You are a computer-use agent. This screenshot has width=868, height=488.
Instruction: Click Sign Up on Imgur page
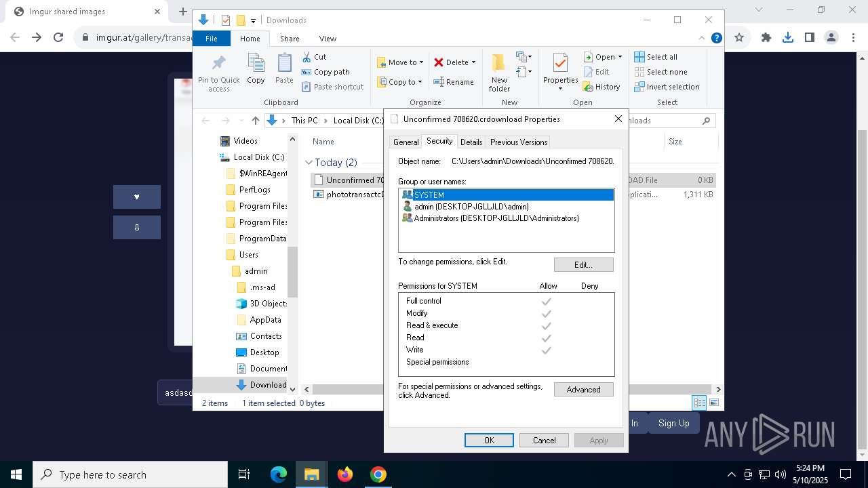pos(673,423)
